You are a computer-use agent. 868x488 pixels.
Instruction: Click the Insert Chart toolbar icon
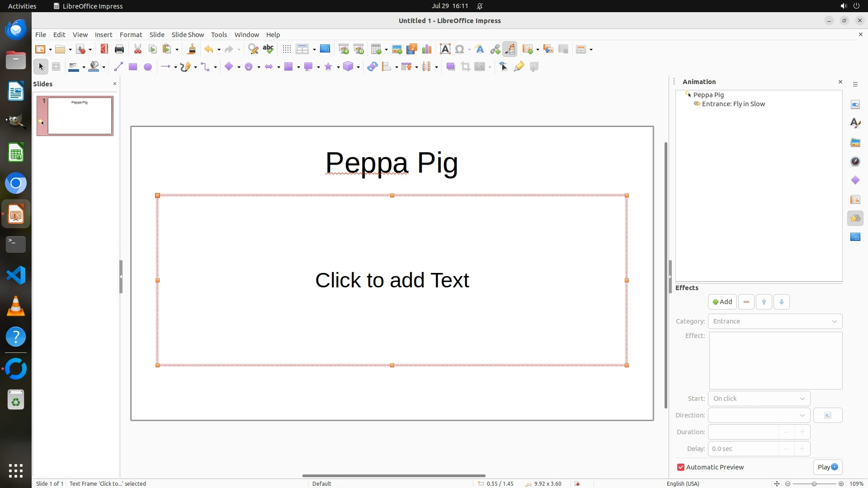[x=426, y=49]
